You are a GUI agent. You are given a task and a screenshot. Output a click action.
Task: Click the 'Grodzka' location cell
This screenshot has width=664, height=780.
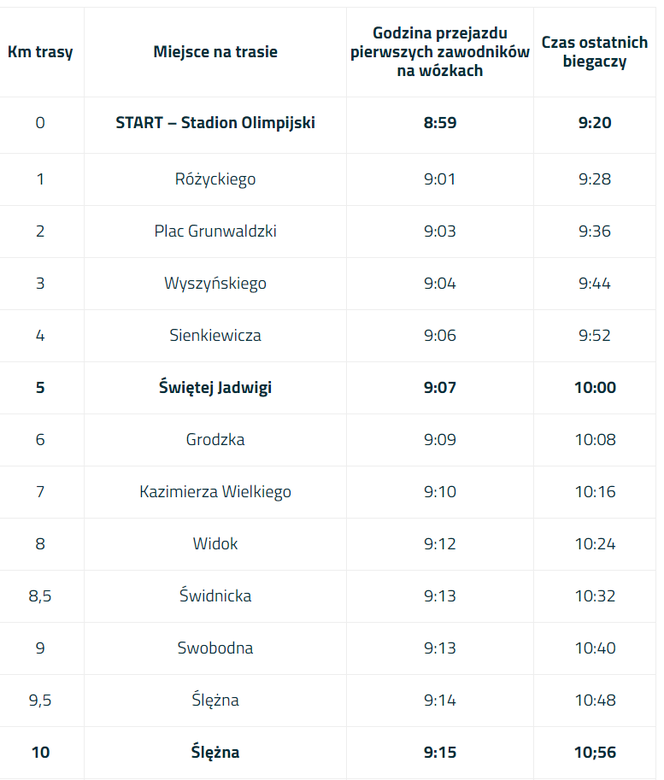[215, 440]
